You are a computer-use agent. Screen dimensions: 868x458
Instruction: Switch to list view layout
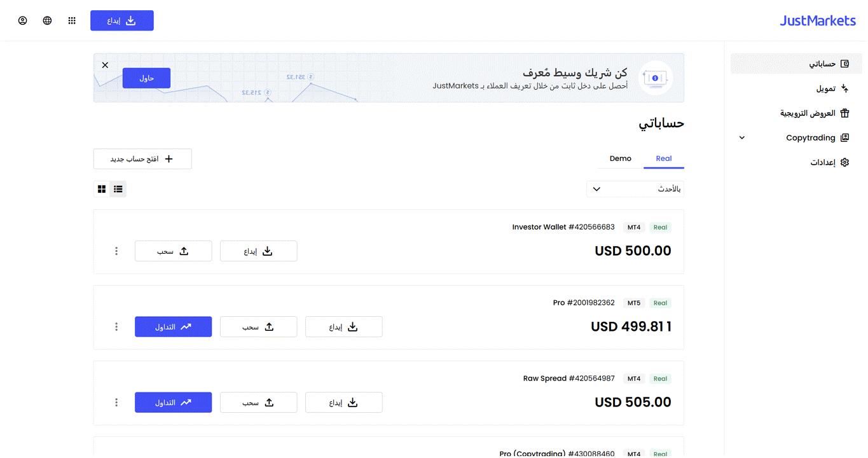[x=118, y=189]
